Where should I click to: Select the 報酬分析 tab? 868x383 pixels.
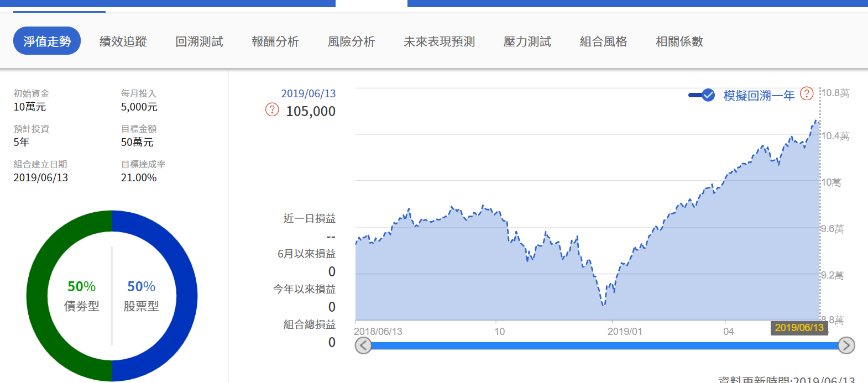click(275, 41)
